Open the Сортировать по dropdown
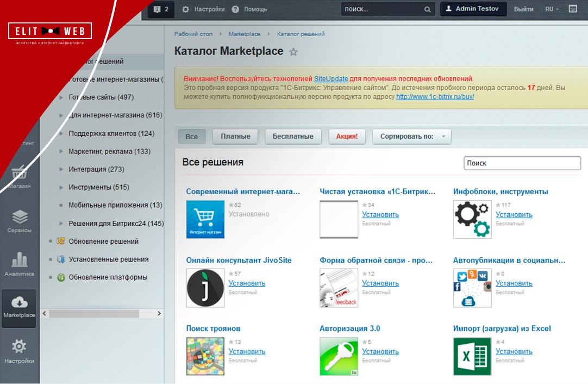The image size is (588, 384). coord(412,137)
